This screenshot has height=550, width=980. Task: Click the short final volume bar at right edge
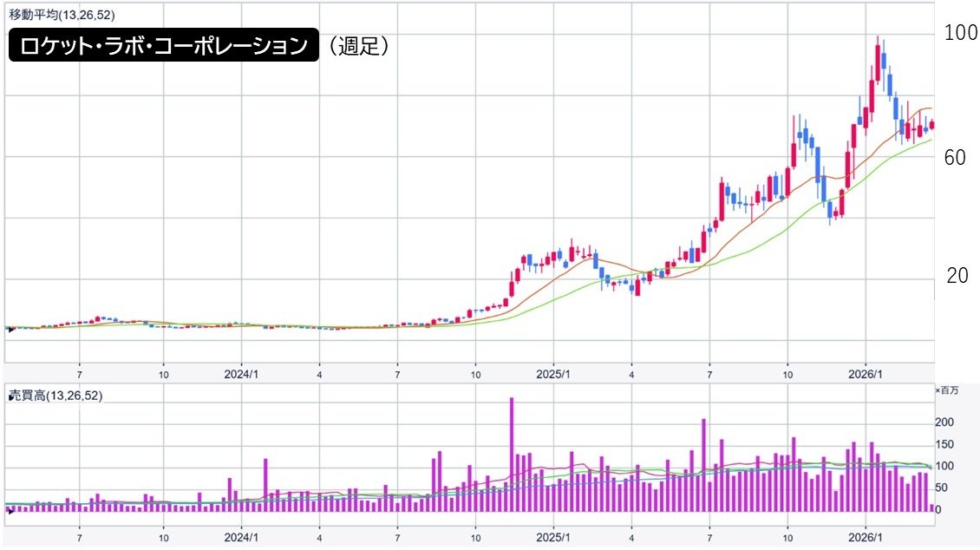click(x=932, y=507)
